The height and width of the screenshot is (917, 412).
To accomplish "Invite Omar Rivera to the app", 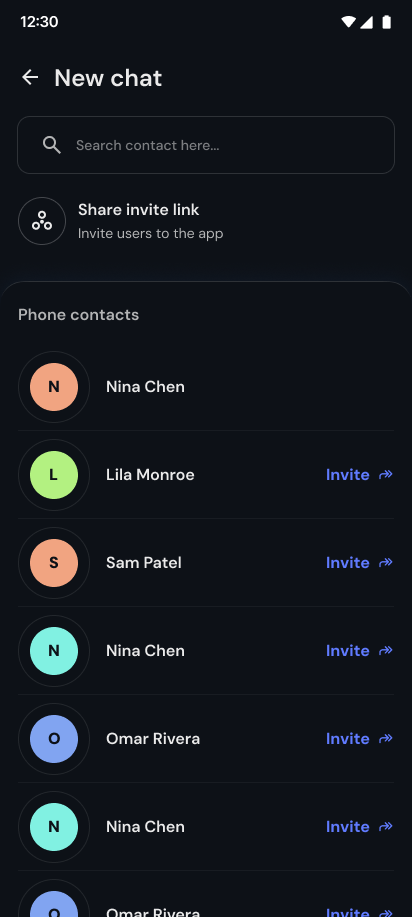I will click(359, 739).
